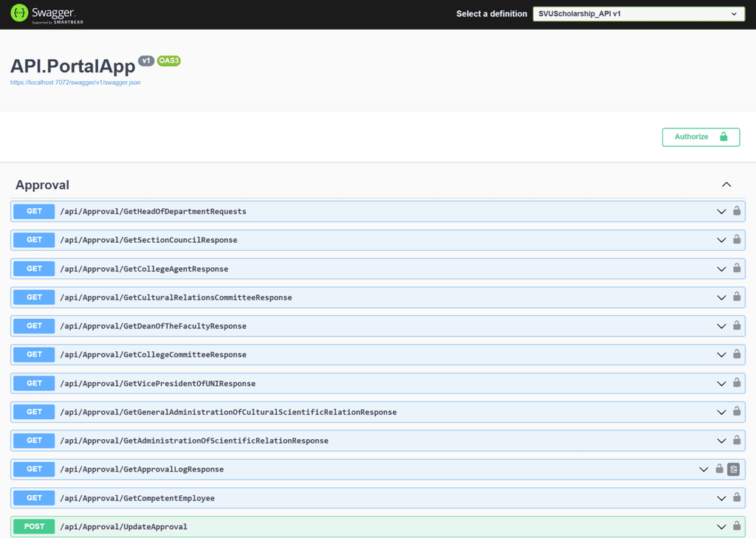Click the /api/Approval/GetDeanOfTheFacultyResponse path
Image resolution: width=756 pixels, height=538 pixels.
click(154, 326)
